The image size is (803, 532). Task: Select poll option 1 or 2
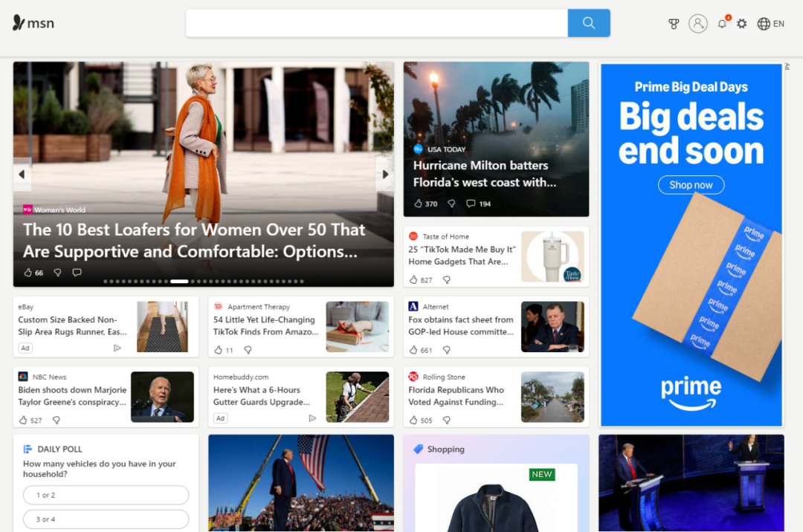(x=106, y=495)
